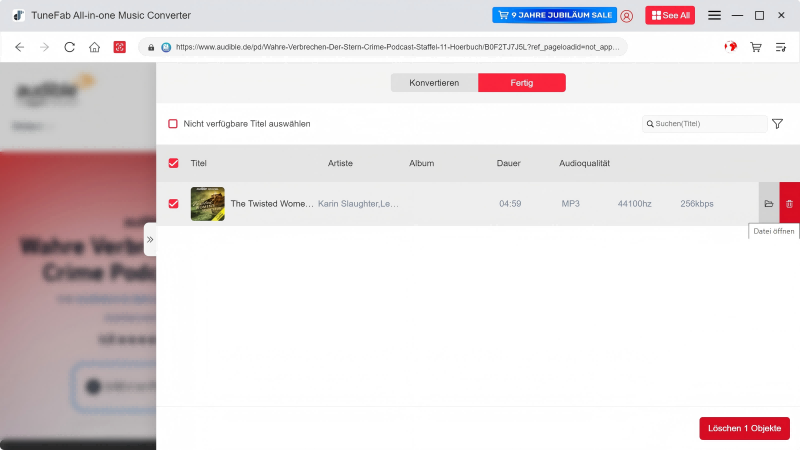Click the Dauer column header
This screenshot has height=450, width=800.
click(509, 163)
